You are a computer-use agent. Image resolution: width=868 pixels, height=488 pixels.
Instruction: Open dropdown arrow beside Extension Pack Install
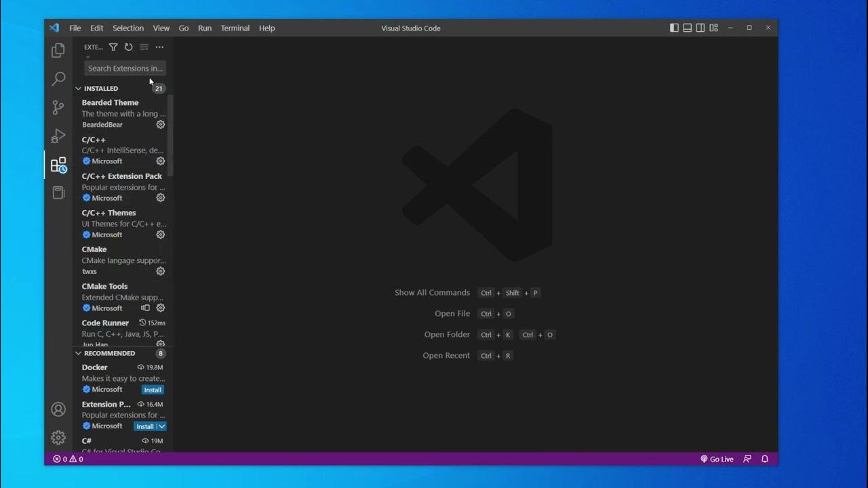pyautogui.click(x=161, y=426)
